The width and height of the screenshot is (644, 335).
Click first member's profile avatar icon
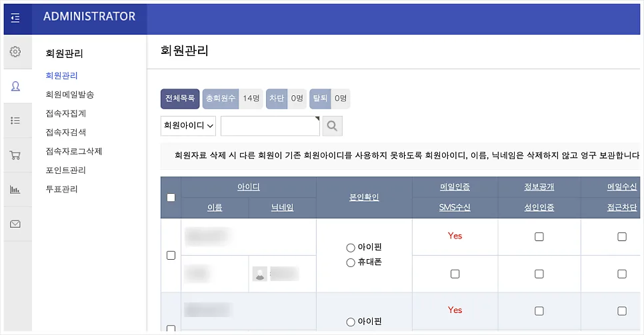259,274
